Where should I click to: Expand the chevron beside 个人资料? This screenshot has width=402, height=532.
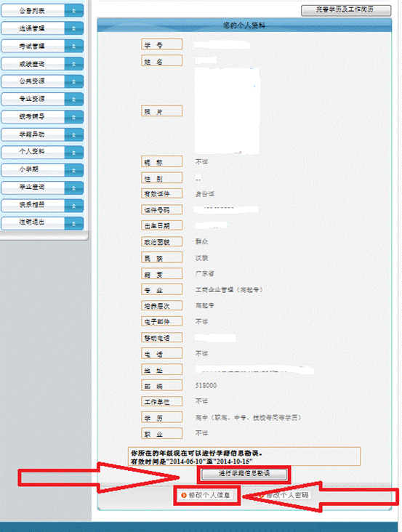74,152
